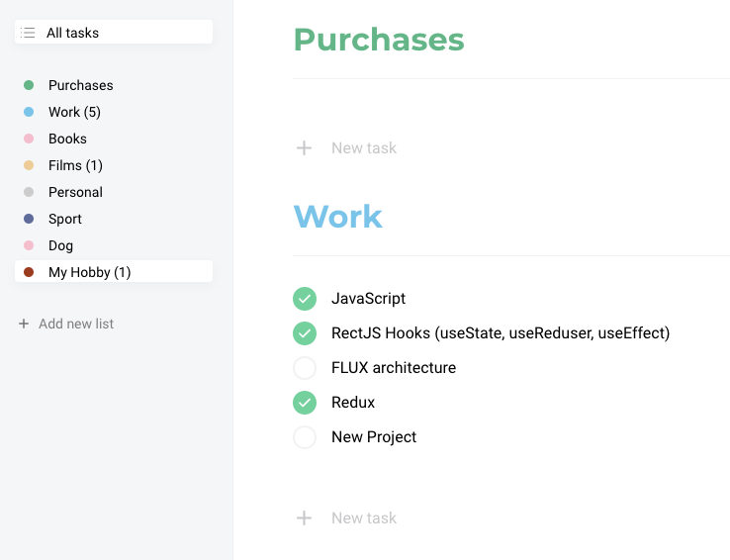Screen dimensions: 730x560
Task: Click the plus icon next to Add new list
Action: (24, 324)
